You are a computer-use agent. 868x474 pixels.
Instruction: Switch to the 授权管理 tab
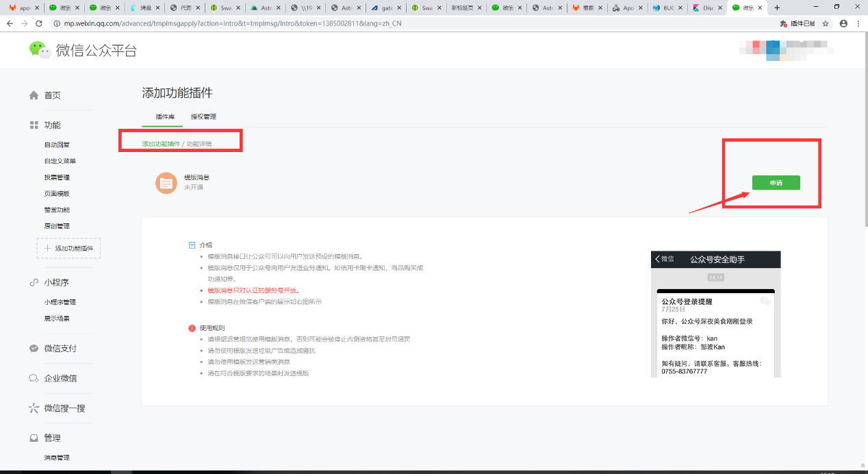(x=203, y=117)
